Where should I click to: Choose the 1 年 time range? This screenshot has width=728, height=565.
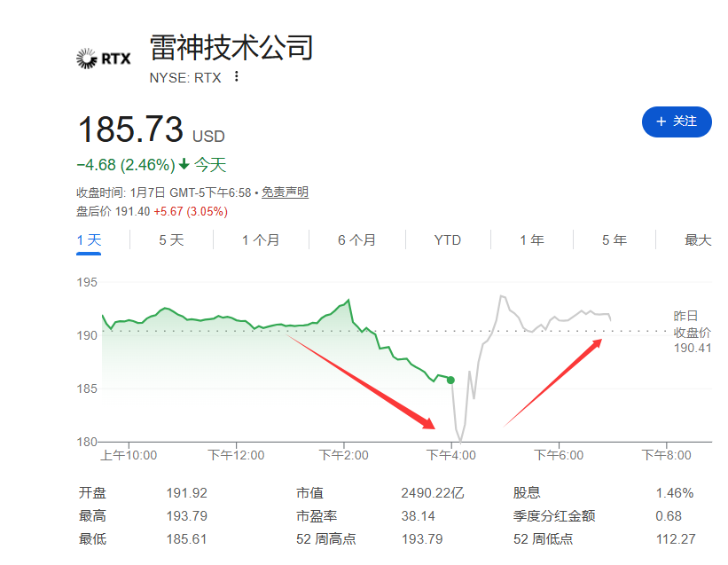pos(531,240)
